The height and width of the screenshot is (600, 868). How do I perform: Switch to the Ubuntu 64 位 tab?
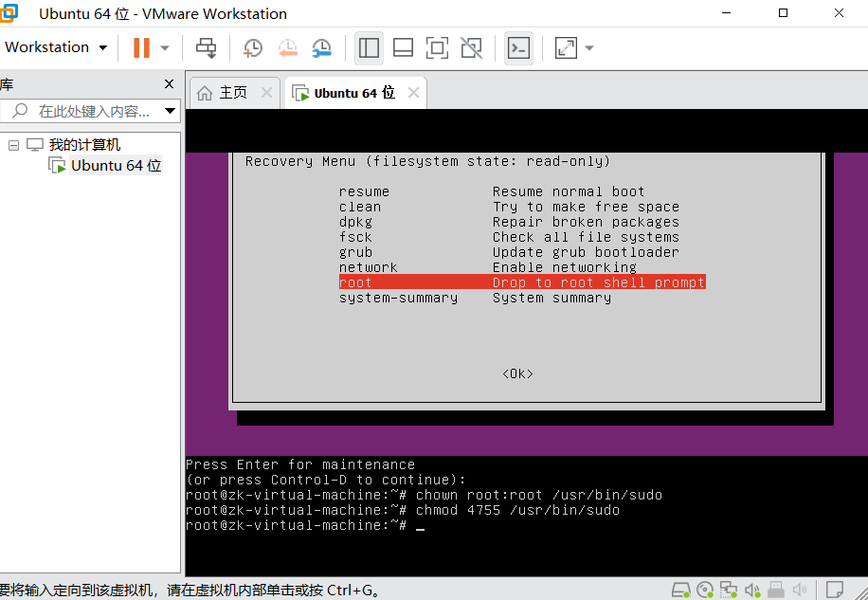pyautogui.click(x=354, y=93)
